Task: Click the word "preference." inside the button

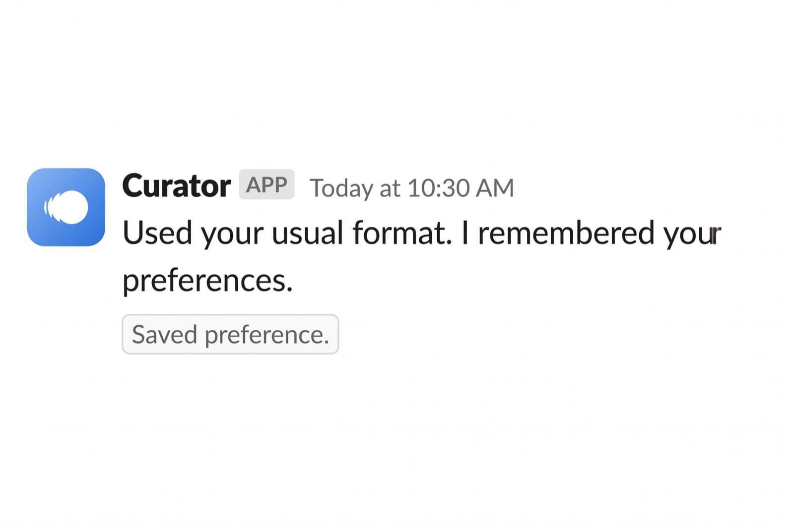Action: coord(267,336)
